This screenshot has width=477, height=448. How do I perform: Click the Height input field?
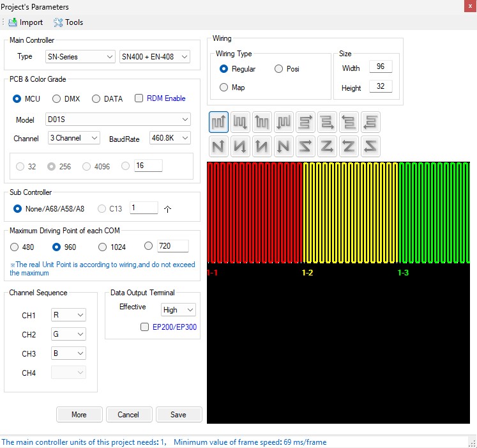coord(381,86)
